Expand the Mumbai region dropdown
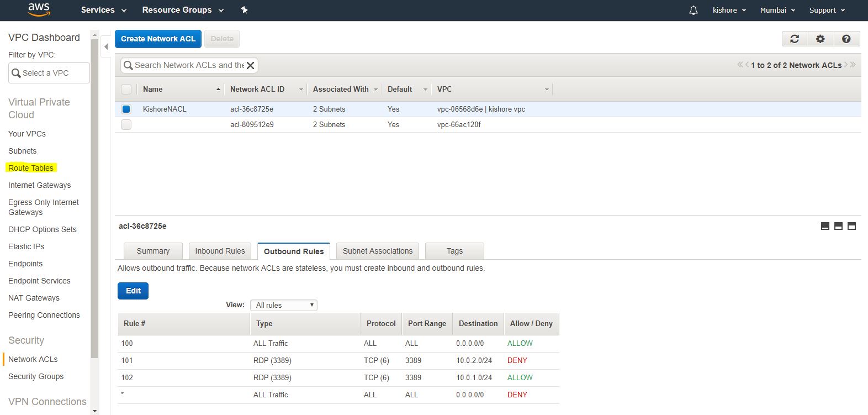The width and height of the screenshot is (868, 415). coord(777,10)
